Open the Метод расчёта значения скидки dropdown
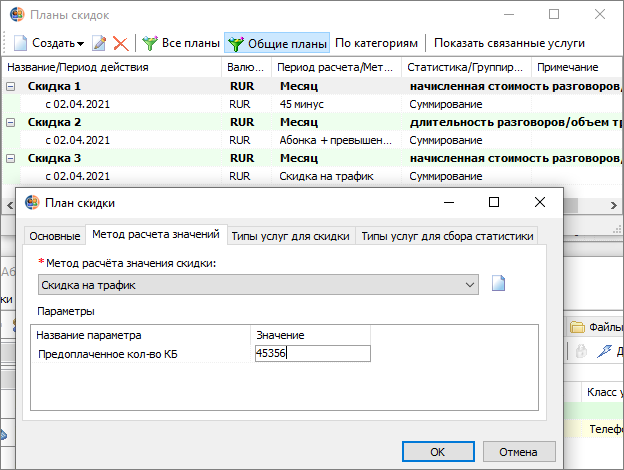Screen dimensions: 624x470 [x=258, y=285]
